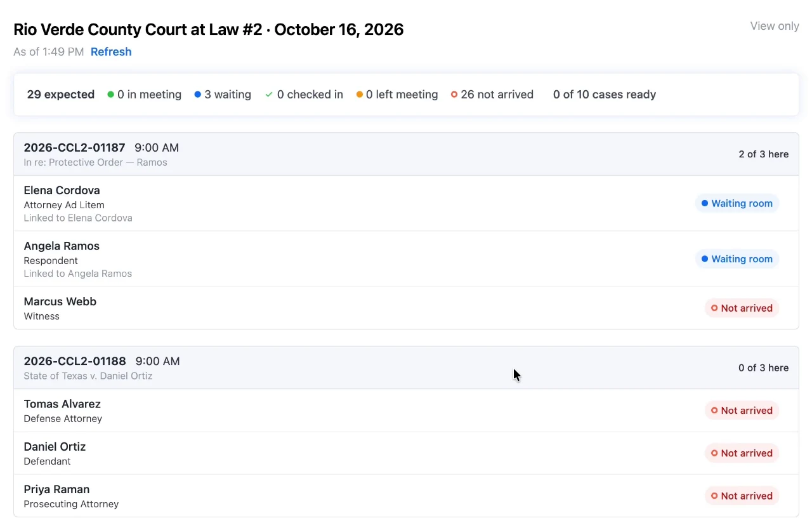The height and width of the screenshot is (530, 812).
Task: Select case number 2026-CCL2-01188
Action: pyautogui.click(x=75, y=361)
